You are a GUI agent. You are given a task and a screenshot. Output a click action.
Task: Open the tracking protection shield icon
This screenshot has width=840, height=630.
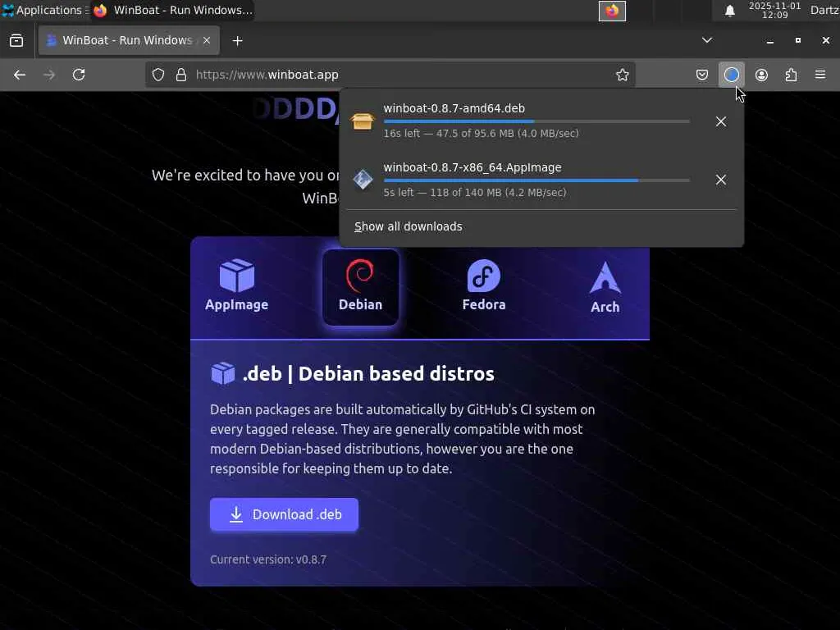tap(158, 75)
